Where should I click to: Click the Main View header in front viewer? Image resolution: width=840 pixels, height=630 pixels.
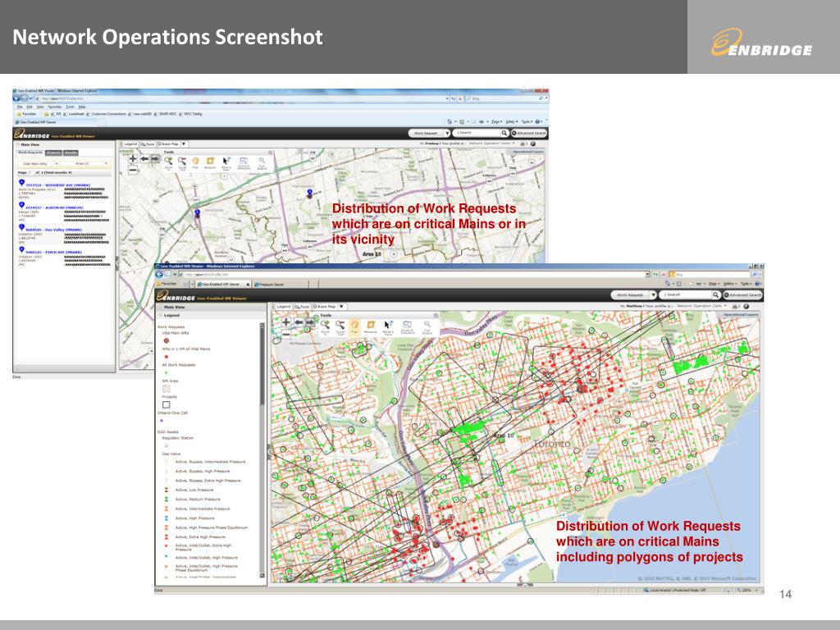[211, 307]
